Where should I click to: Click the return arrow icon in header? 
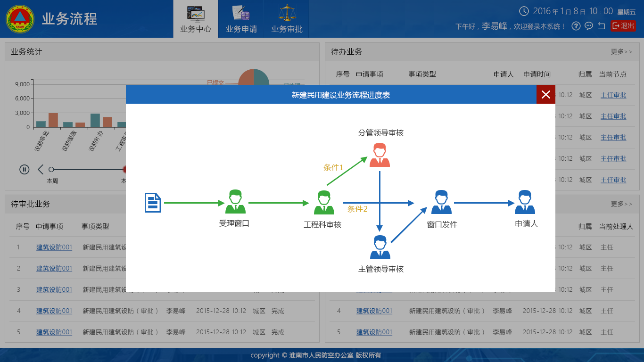pyautogui.click(x=602, y=26)
